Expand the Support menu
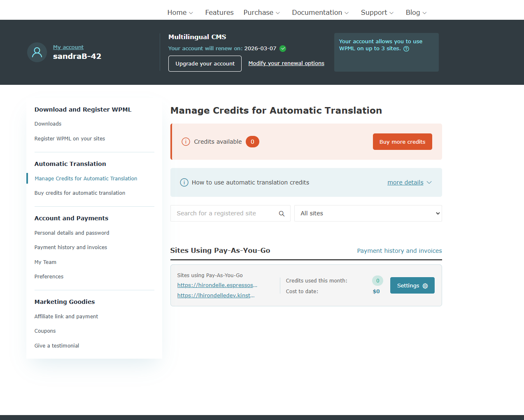 click(x=377, y=13)
